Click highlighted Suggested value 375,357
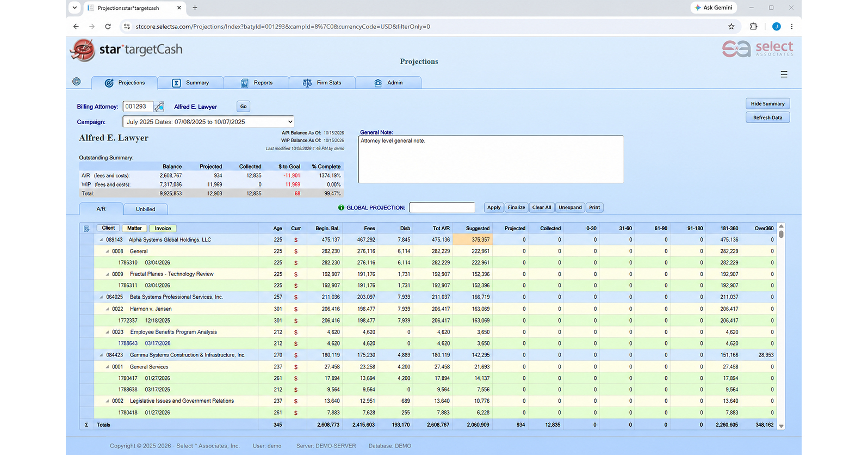The image size is (868, 455). (473, 240)
